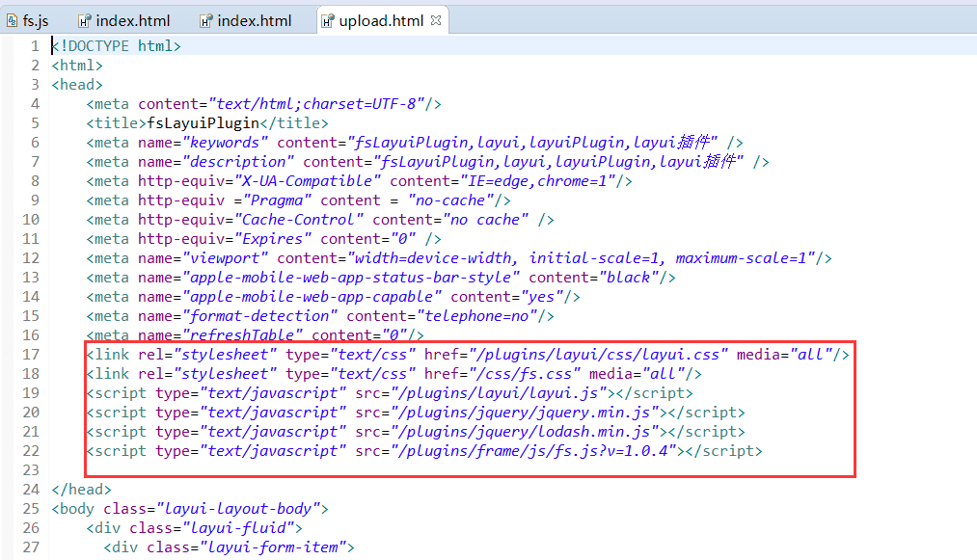Place cursor on the DOCTYPE html declaration
Viewport: 977px width, 560px height.
[x=116, y=45]
